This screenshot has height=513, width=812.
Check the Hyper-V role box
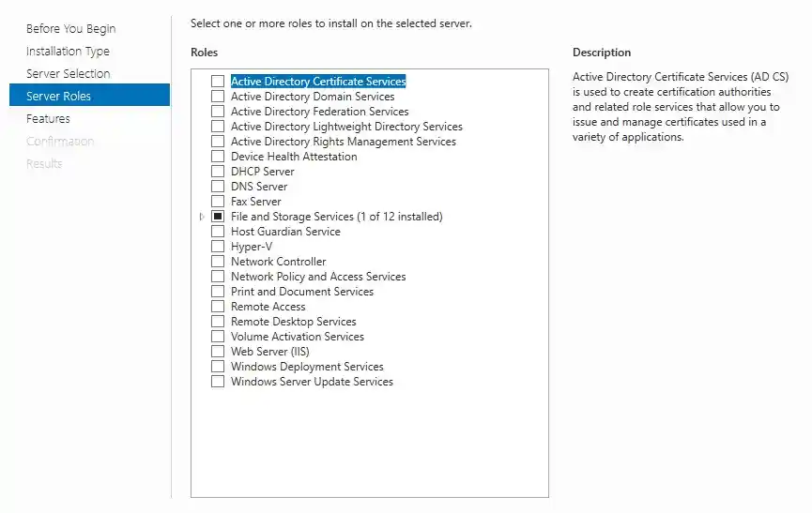218,247
